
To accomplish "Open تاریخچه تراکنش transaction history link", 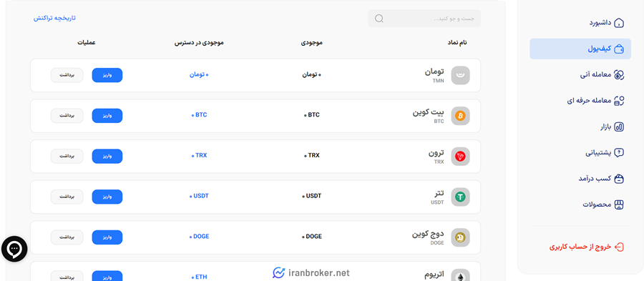I will [54, 18].
